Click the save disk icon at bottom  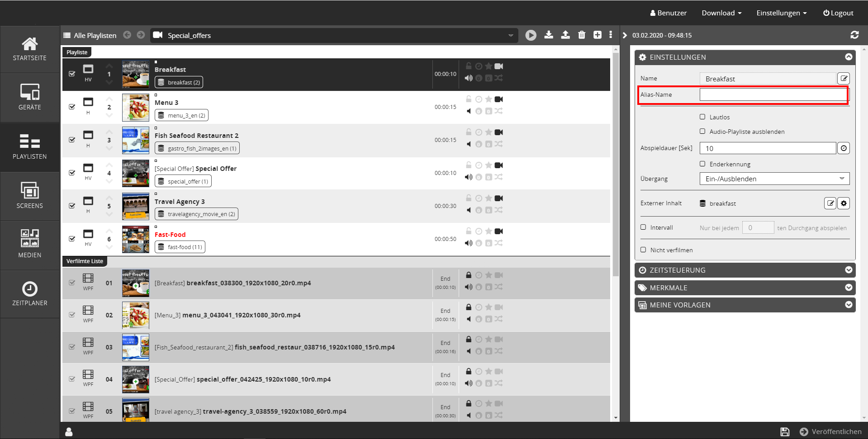[x=785, y=432]
